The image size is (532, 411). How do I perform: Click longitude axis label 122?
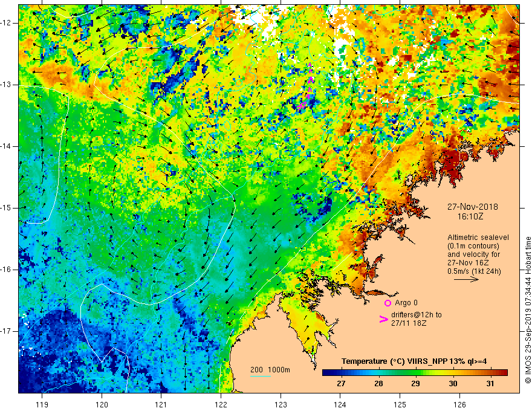(221, 404)
